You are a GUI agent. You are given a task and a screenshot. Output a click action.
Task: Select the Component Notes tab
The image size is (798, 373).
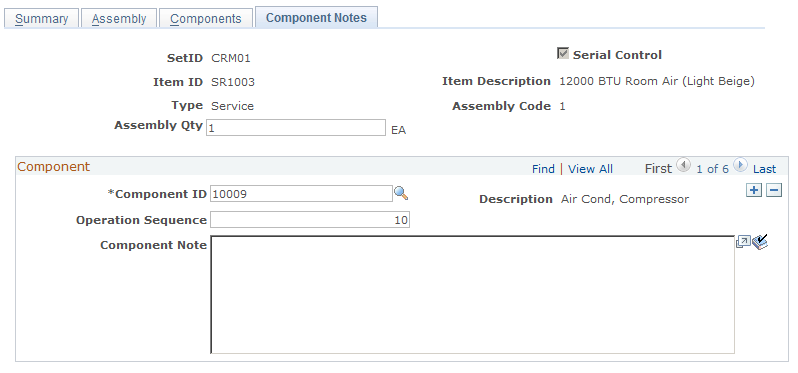(x=316, y=17)
